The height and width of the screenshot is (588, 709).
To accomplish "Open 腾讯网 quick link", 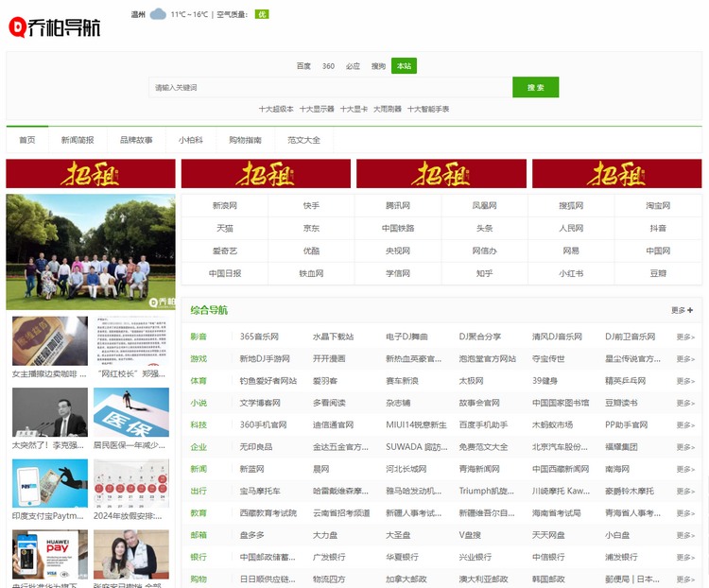I will pos(398,206).
